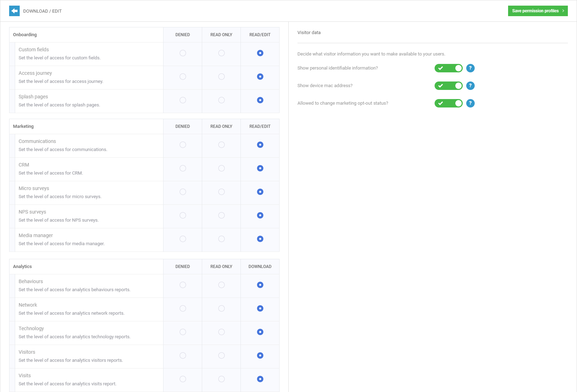The width and height of the screenshot is (577, 392).
Task: Open help for personal identifiable information
Action: [470, 68]
